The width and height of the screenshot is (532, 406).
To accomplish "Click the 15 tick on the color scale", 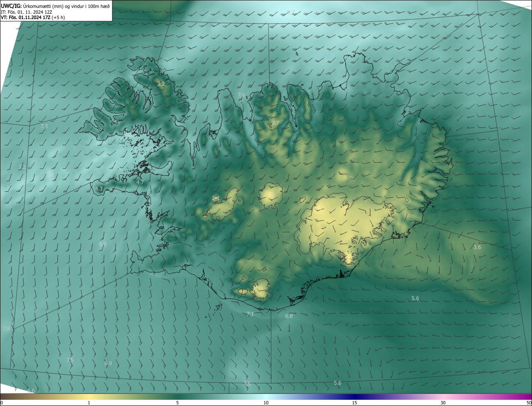I will point(355,403).
